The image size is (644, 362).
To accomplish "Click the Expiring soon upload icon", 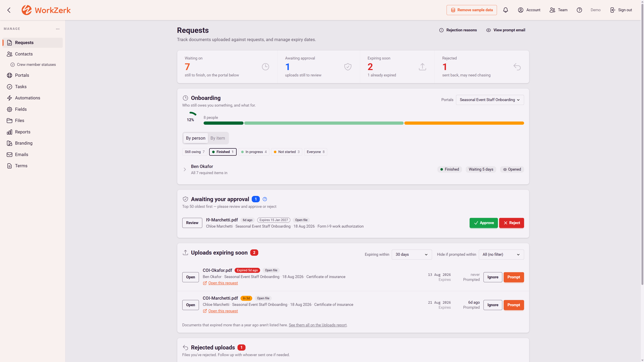I will (x=422, y=67).
